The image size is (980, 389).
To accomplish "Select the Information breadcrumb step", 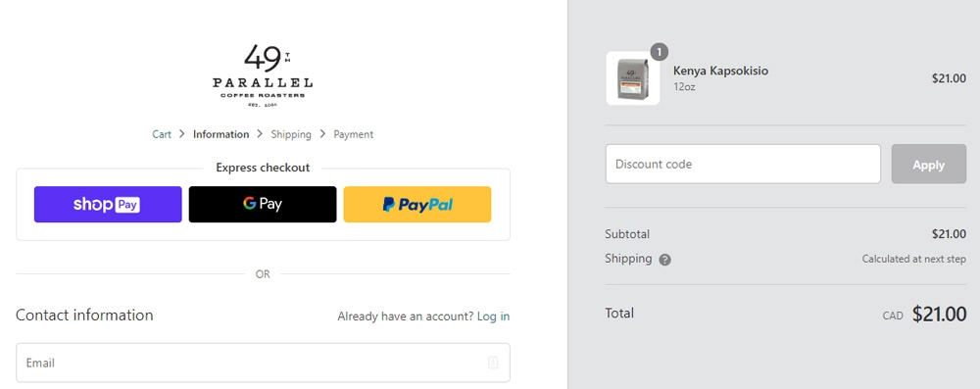I will [220, 134].
